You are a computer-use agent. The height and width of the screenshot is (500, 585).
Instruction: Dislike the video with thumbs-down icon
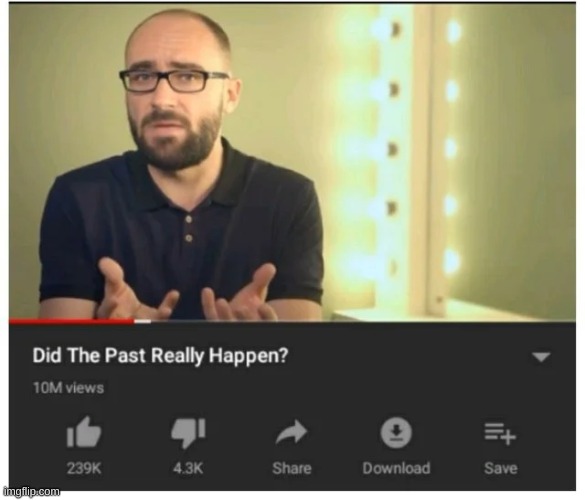(188, 433)
